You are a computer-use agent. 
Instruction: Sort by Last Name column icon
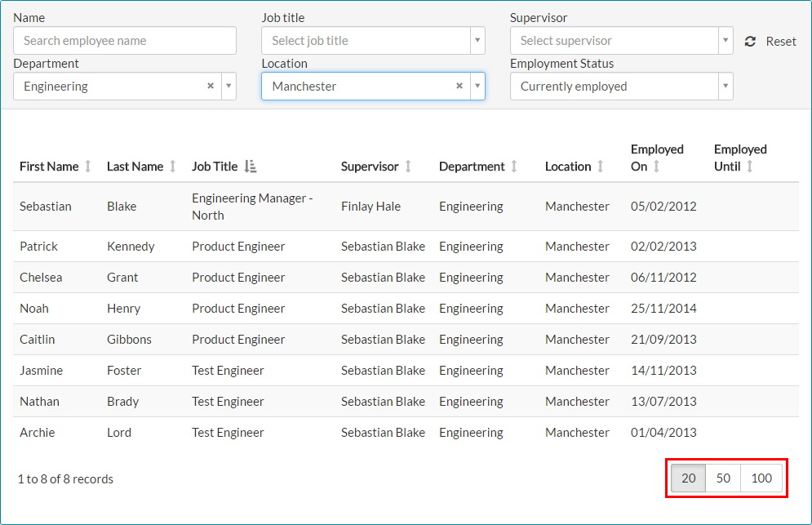pos(172,167)
